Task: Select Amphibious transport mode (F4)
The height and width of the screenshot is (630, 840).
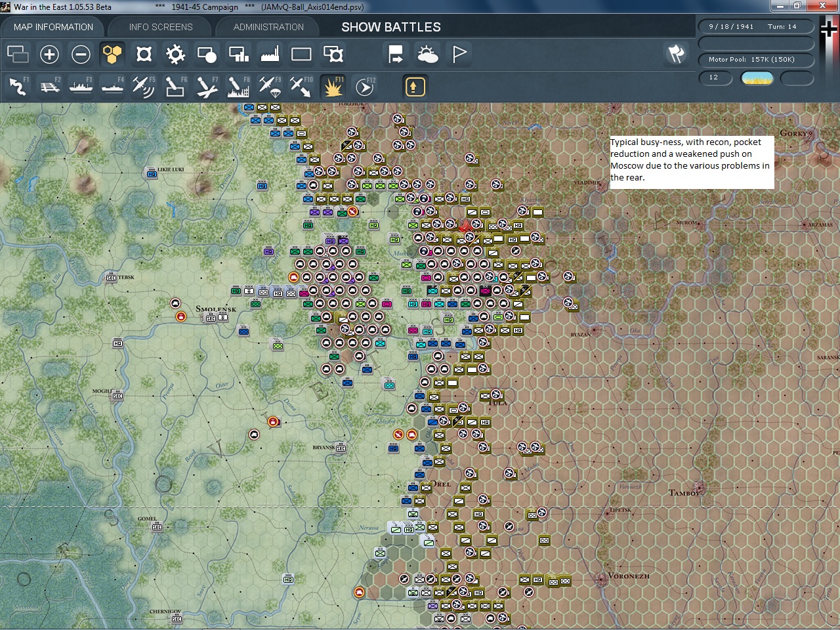Action: pos(112,87)
